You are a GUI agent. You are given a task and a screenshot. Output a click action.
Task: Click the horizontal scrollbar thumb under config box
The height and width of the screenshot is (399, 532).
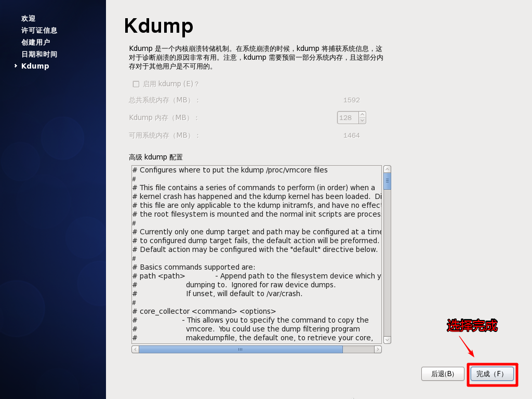(241, 349)
